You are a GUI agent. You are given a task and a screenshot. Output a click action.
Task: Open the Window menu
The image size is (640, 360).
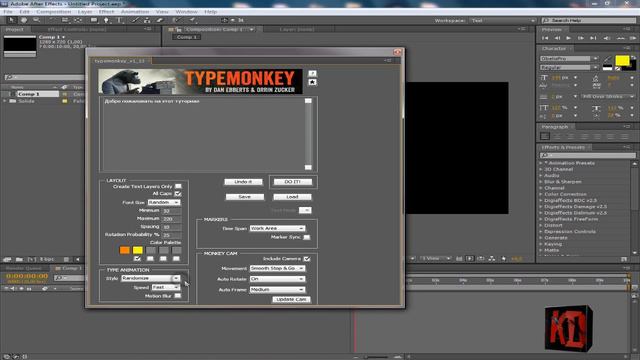[186, 12]
